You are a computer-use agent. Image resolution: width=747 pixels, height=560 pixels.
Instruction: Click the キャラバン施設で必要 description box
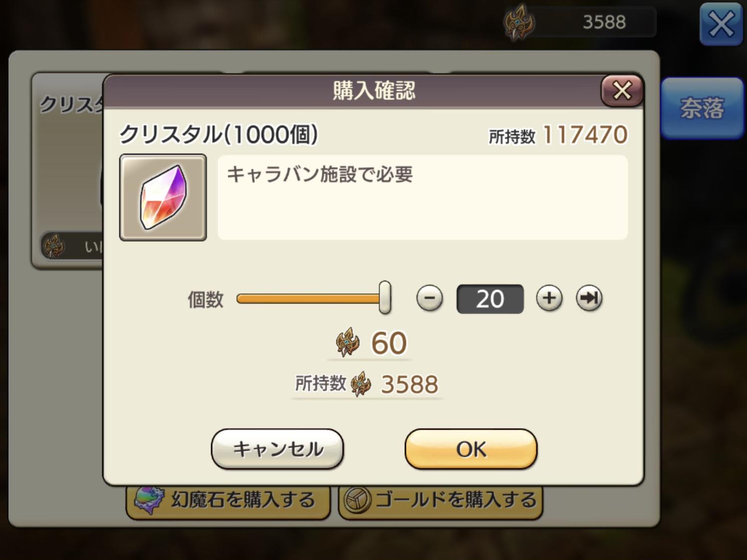click(423, 198)
